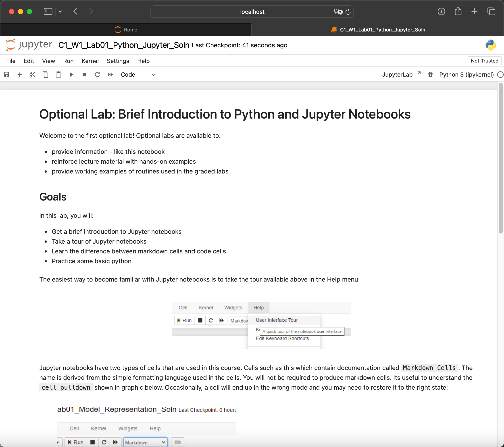Click the Python 3 (ipykernel) kernel name
The width and height of the screenshot is (504, 447).
tap(466, 75)
